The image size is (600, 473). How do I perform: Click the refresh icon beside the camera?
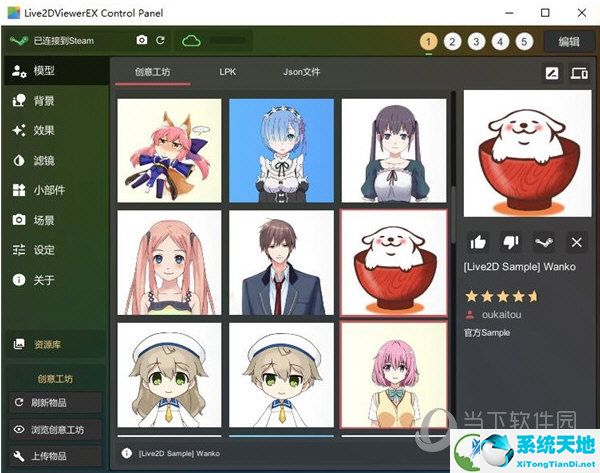[x=160, y=40]
